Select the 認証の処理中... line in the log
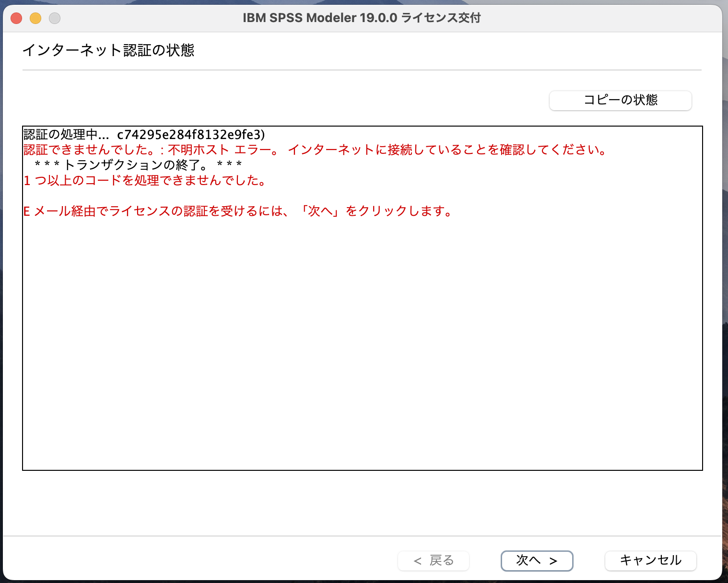The width and height of the screenshot is (728, 583). click(x=144, y=134)
